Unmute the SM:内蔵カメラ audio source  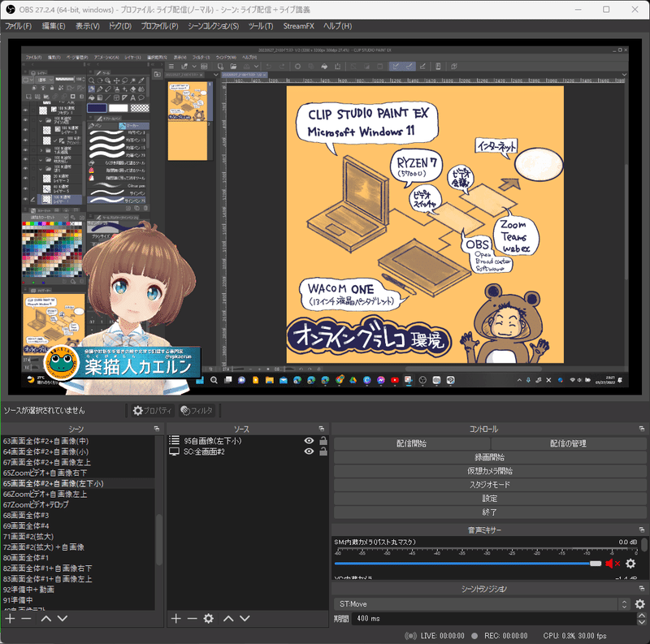tap(613, 564)
